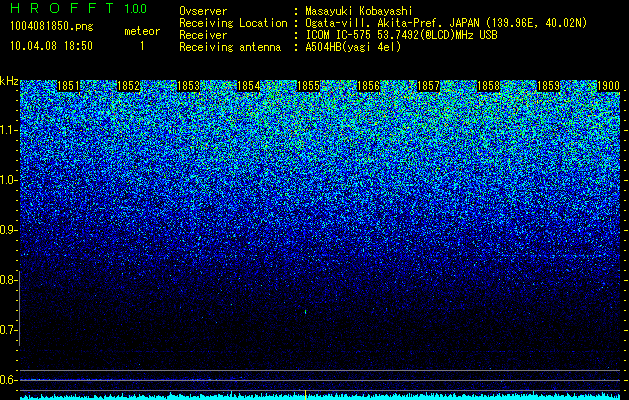This screenshot has height=400, width=629.
Task: Click the green meteor echo spot near 1855
Action: point(306,311)
